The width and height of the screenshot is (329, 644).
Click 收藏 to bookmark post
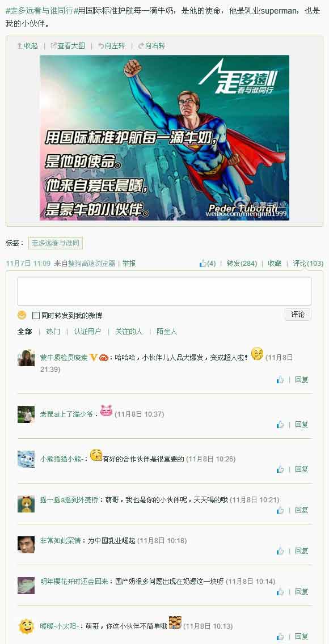point(275,264)
